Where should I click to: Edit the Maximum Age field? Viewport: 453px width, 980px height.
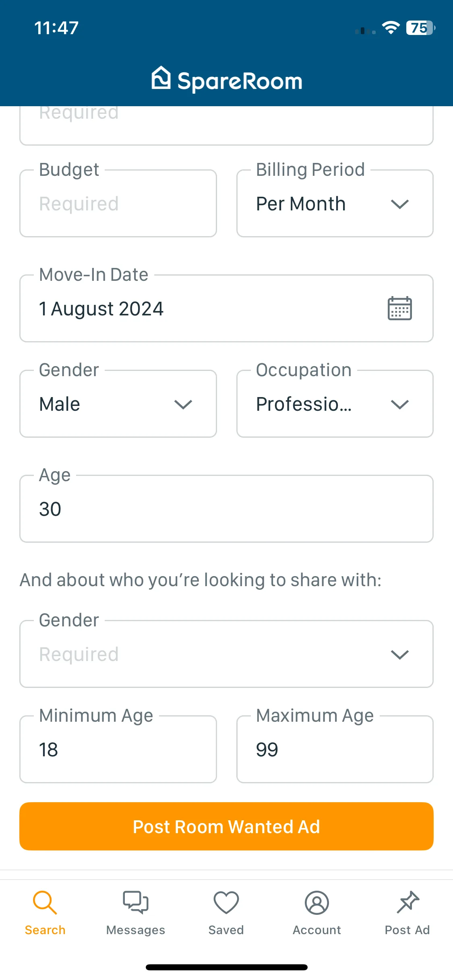tap(335, 749)
